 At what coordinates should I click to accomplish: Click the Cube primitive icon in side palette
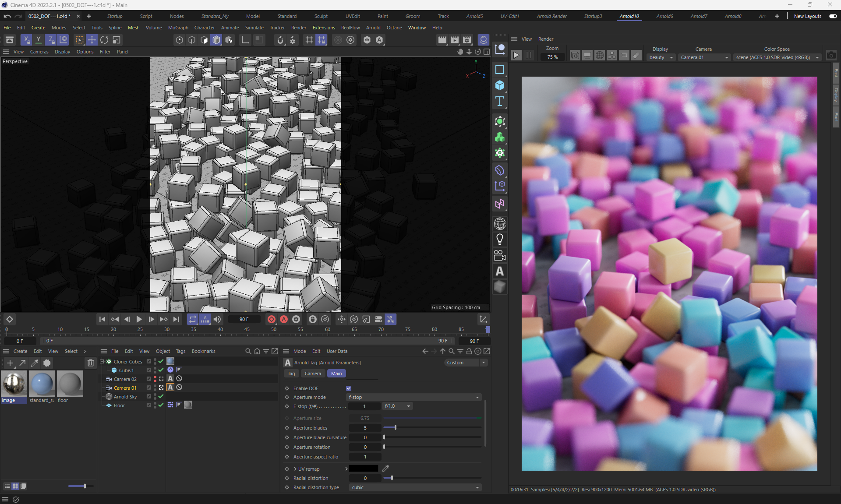coord(500,85)
